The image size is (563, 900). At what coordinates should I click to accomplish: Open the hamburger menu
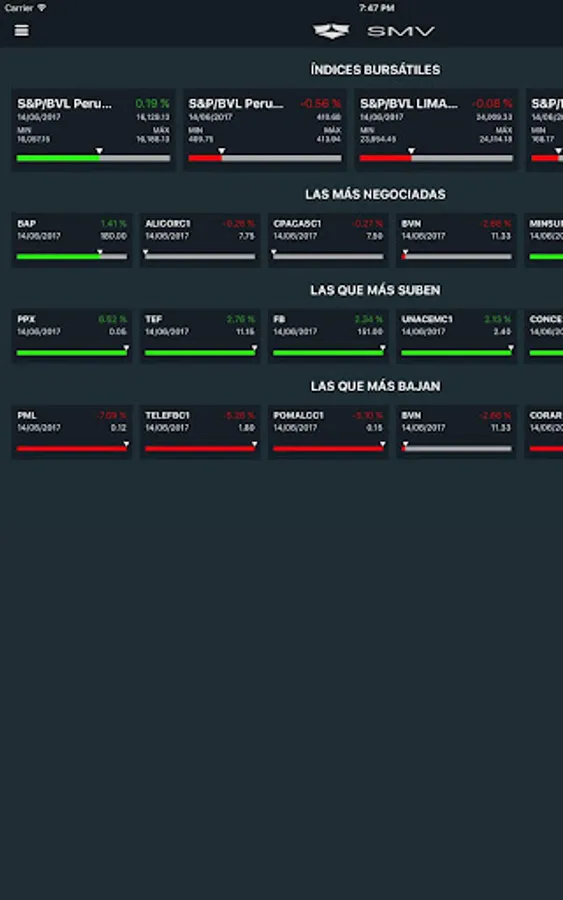21,30
